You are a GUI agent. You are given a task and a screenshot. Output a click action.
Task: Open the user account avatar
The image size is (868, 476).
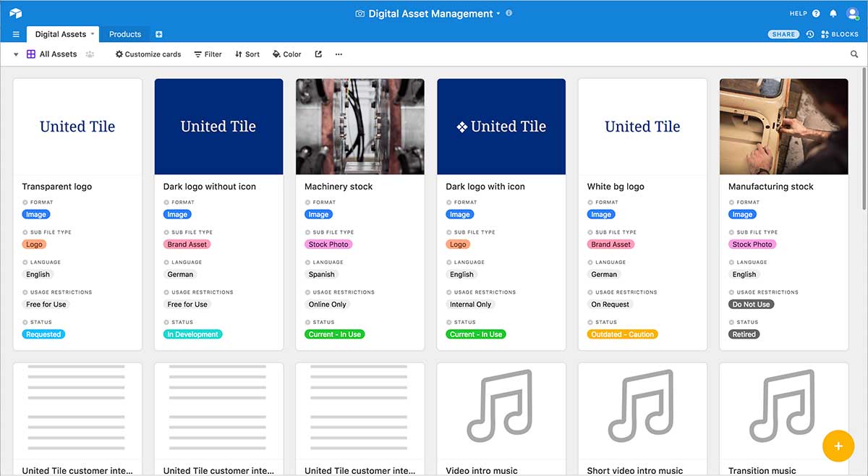tap(851, 13)
